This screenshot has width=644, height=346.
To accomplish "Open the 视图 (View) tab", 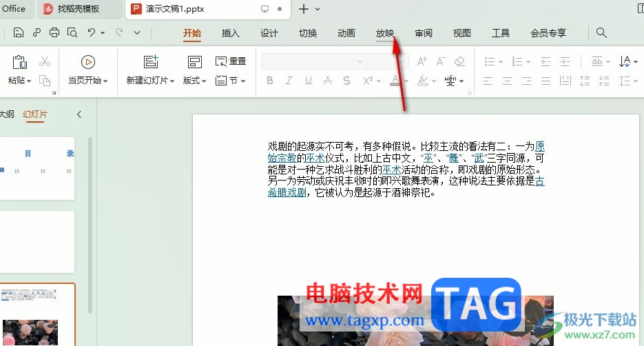I will coord(461,33).
